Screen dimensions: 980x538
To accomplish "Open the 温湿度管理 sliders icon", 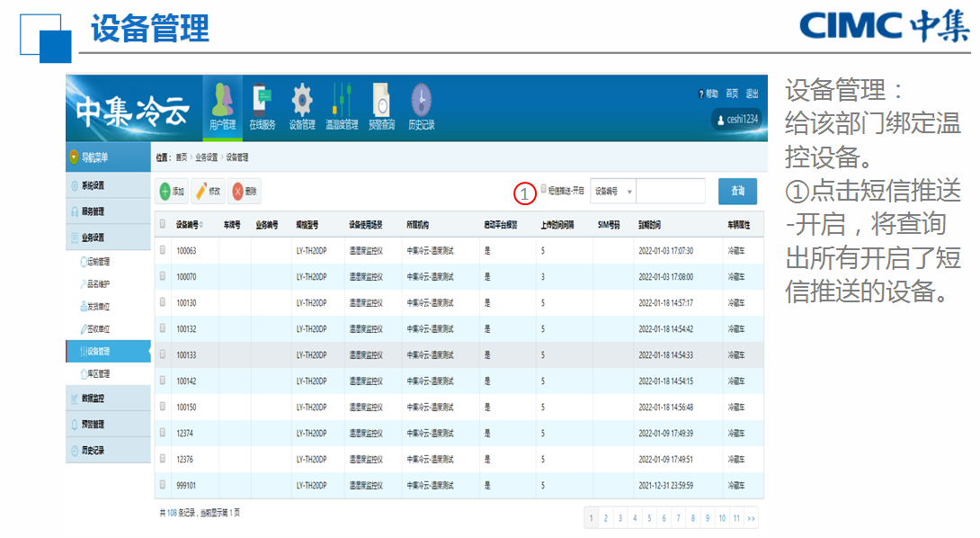I will coord(342,106).
